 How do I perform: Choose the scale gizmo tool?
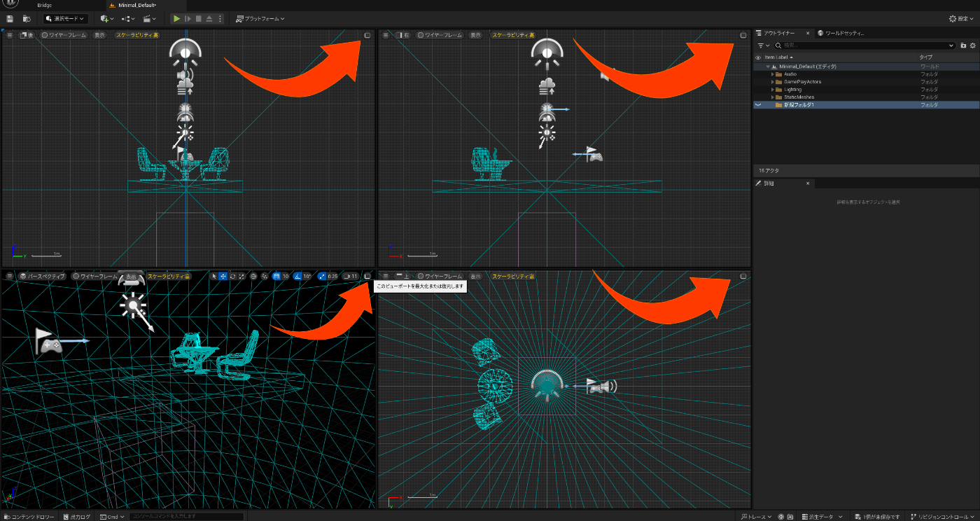point(241,277)
